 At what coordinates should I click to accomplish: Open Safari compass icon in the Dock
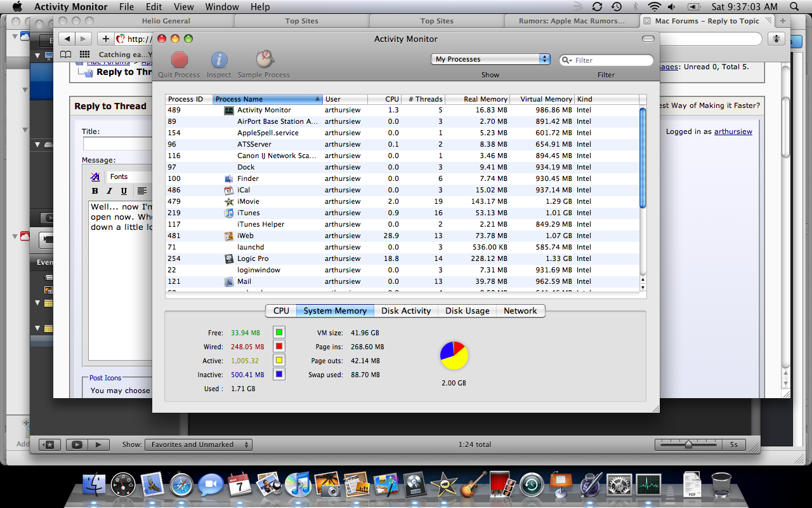point(181,485)
